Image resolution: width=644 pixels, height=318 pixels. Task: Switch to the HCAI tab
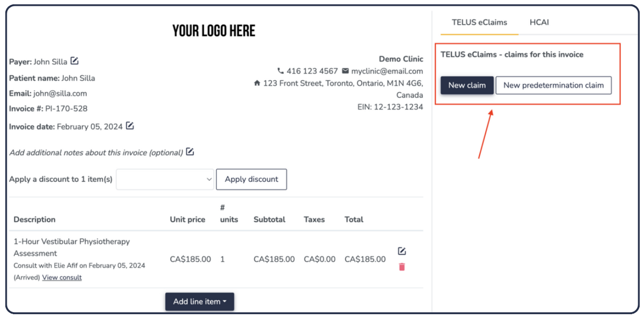click(539, 23)
